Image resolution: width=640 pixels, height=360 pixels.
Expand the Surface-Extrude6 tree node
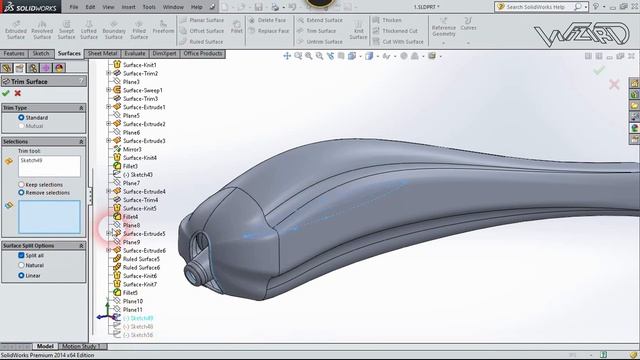click(109, 250)
